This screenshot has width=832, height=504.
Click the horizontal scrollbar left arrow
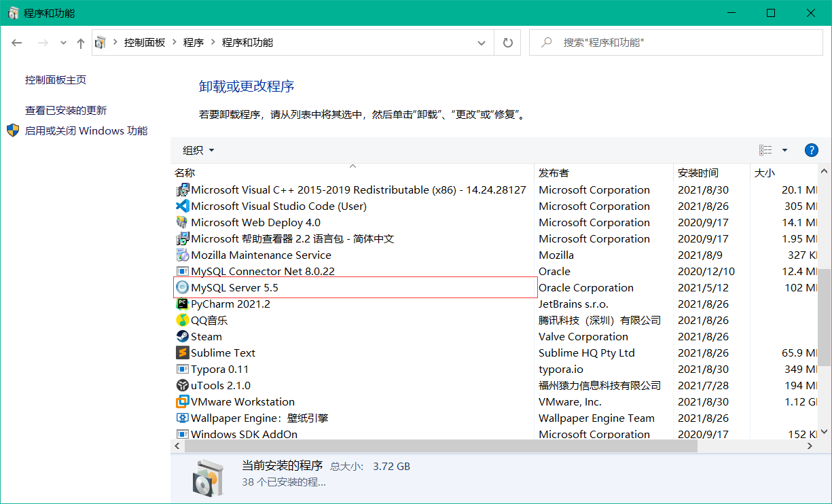tap(177, 447)
